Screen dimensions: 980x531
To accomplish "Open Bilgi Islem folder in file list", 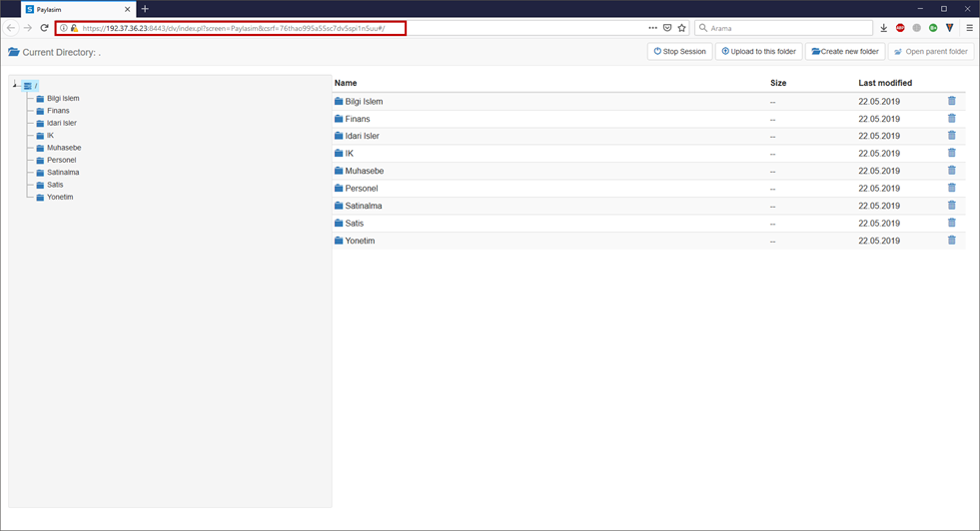I will click(364, 101).
